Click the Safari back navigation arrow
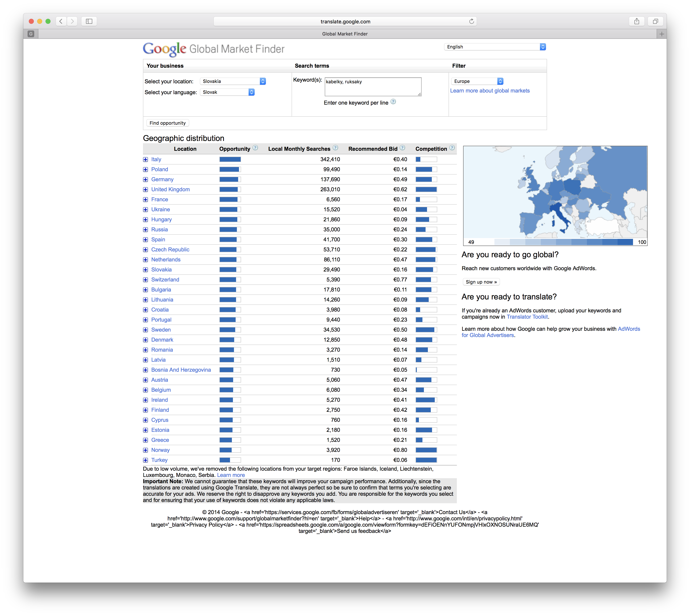This screenshot has width=690, height=616. (61, 21)
